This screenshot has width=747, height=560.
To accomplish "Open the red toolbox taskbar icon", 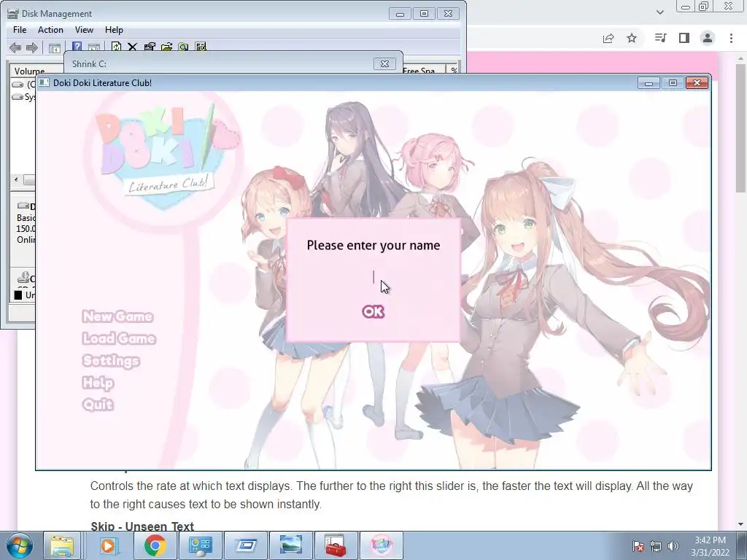I will [x=336, y=545].
